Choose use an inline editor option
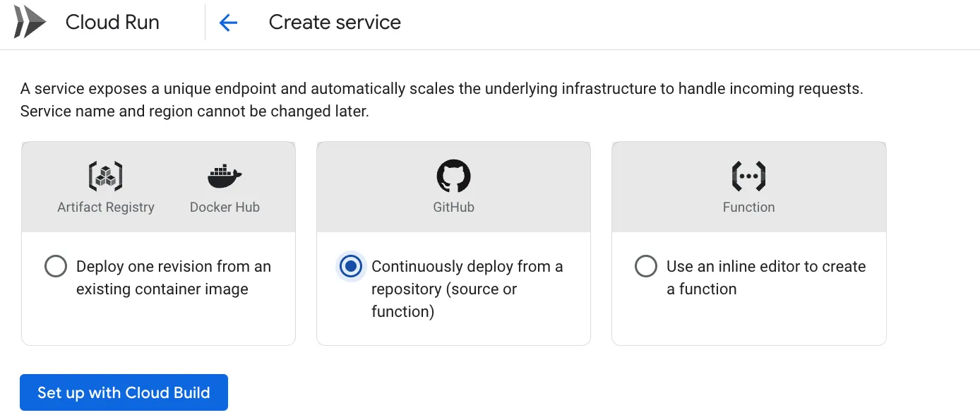Viewport: 980px width, 415px height. 646,266
